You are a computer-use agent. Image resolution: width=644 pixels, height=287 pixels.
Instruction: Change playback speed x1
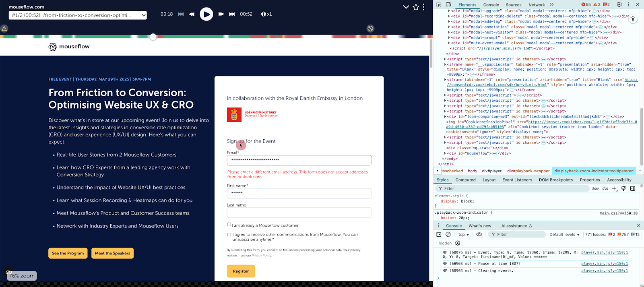[x=266, y=14]
